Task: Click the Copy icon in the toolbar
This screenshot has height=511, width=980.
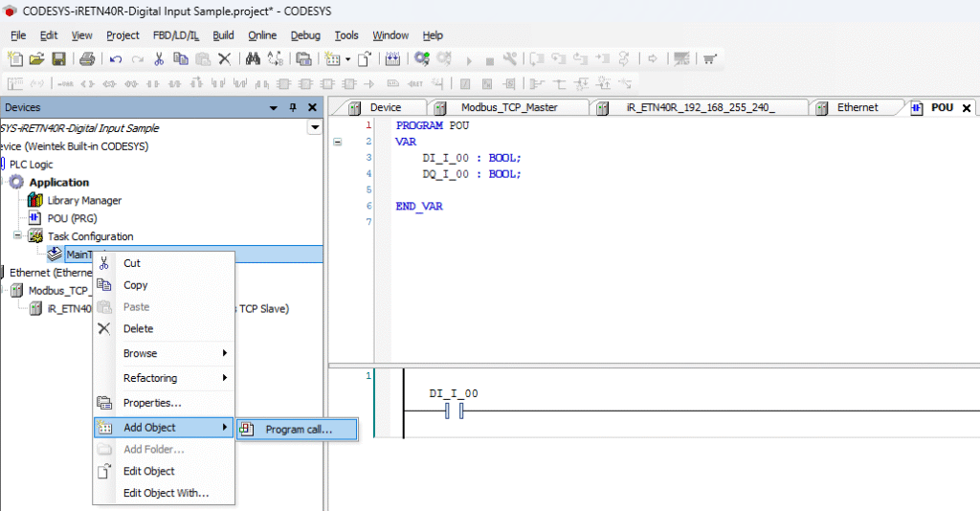Action: 181,58
